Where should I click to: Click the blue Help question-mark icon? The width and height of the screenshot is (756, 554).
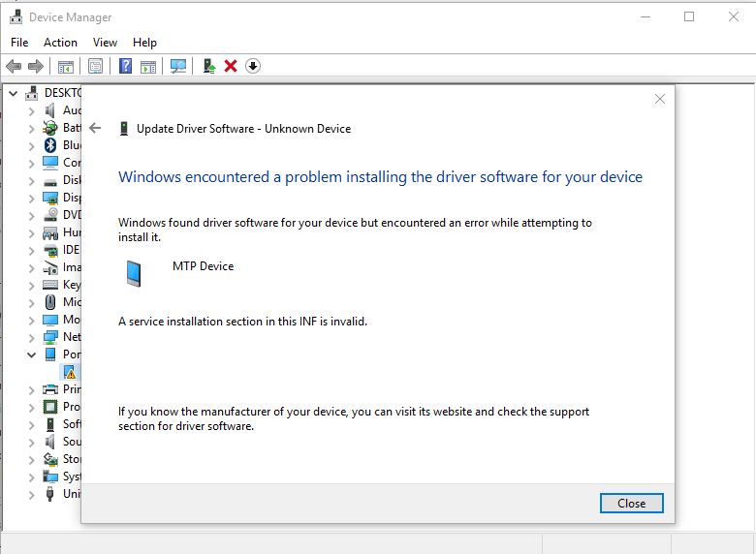click(125, 66)
